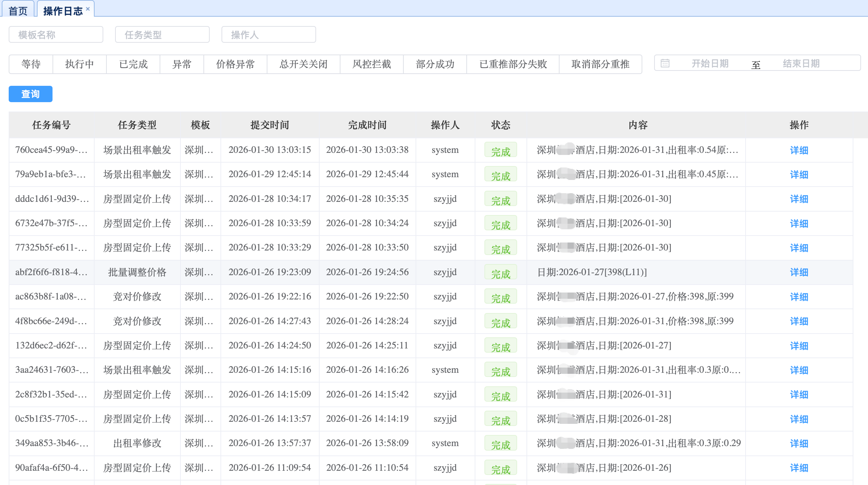Toggle the 已完成 status filter
This screenshot has height=485, width=868.
[133, 64]
